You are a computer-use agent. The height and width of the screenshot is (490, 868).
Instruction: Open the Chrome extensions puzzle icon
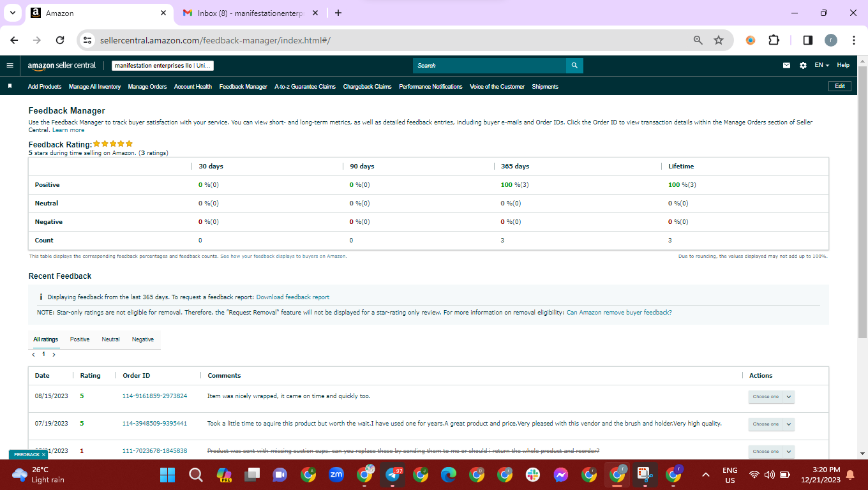pyautogui.click(x=774, y=40)
